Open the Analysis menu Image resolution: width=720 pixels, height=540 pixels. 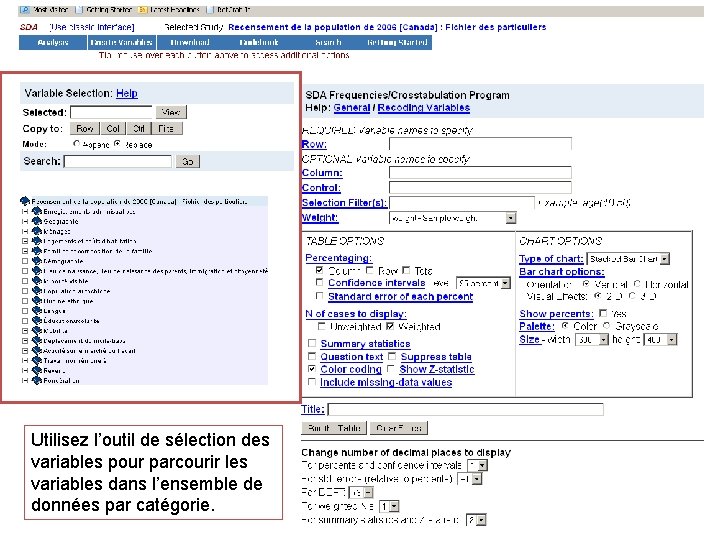[53, 42]
